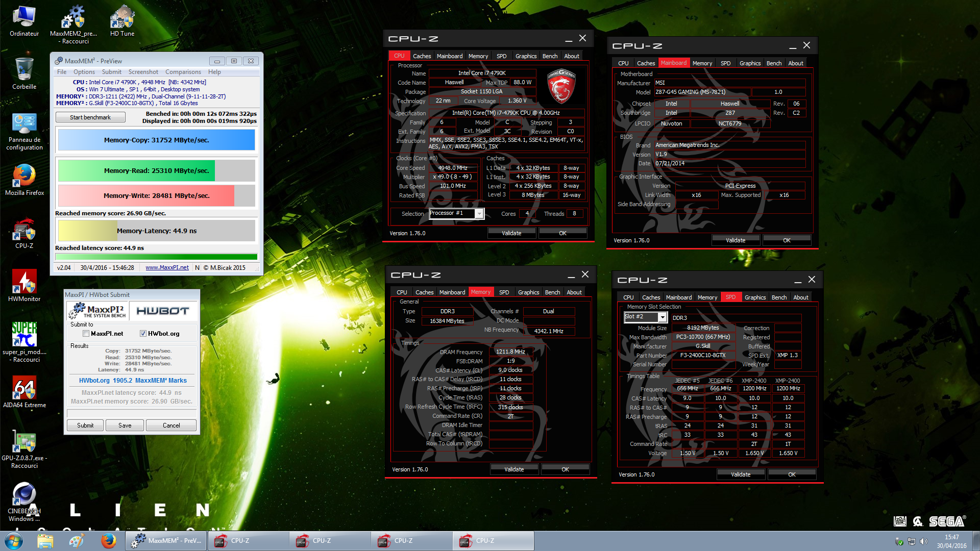Click the MaxxMEM² title bar icon
980x551 pixels.
[x=59, y=61]
